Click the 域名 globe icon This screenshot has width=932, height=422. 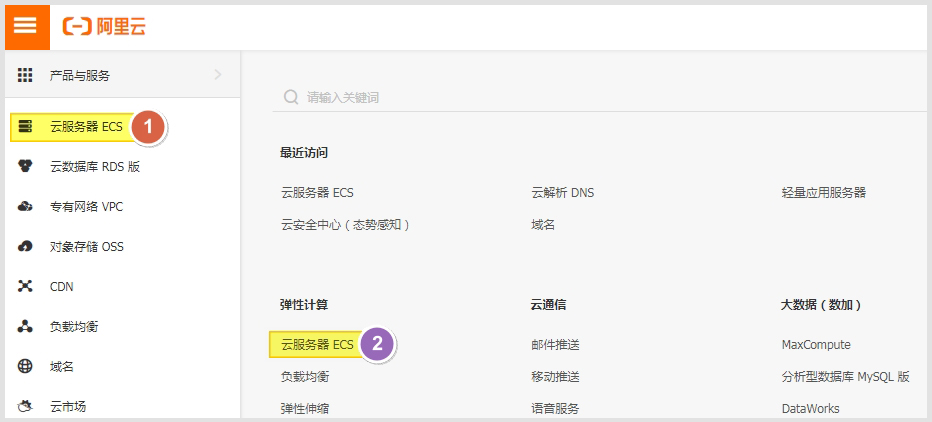pyautogui.click(x=25, y=366)
